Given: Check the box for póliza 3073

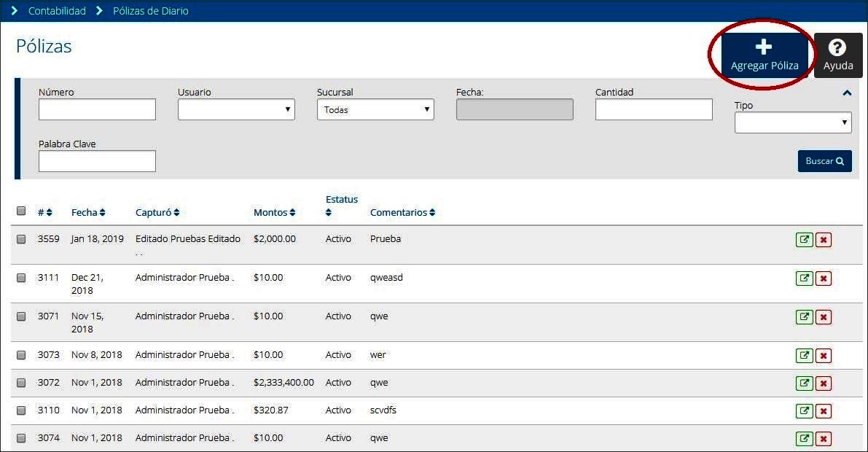Looking at the screenshot, I should [21, 355].
